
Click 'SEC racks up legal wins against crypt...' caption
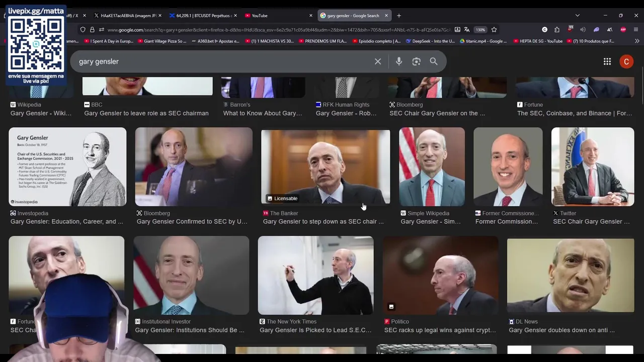(440, 330)
